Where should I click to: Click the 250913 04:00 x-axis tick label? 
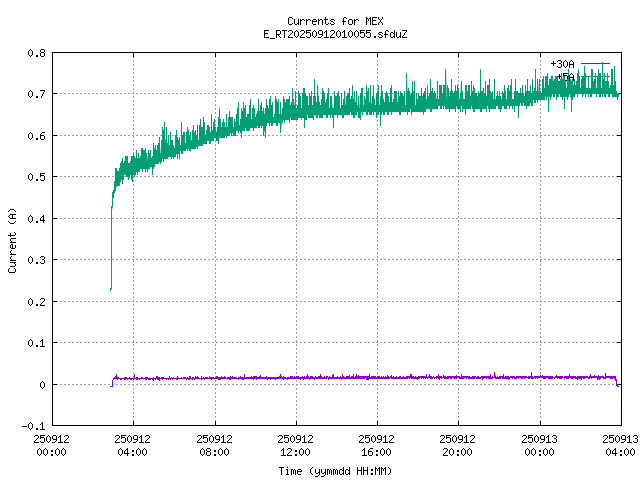coord(620,445)
